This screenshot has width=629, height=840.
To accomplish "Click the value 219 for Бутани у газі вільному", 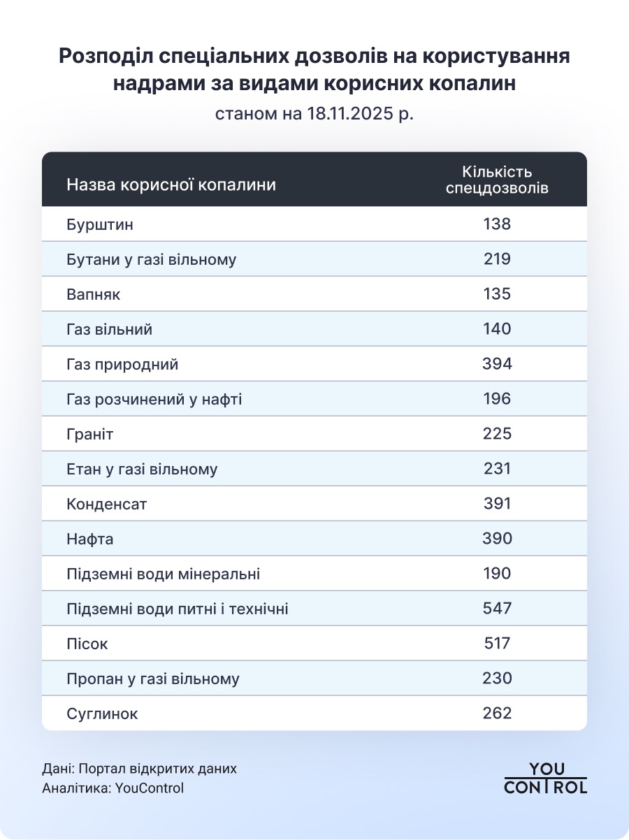I will 497,259.
